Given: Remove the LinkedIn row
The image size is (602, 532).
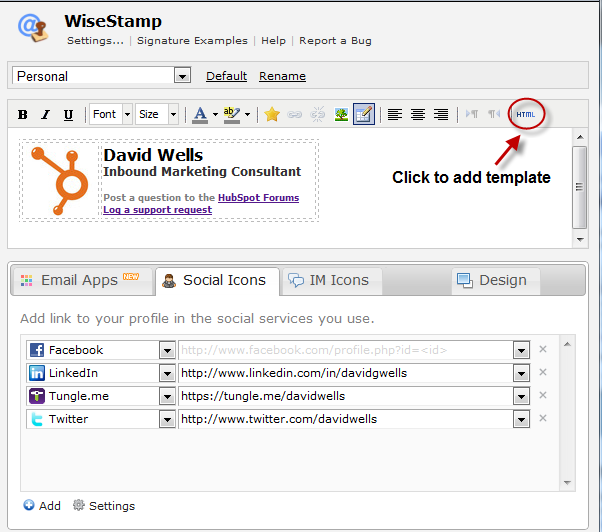Looking at the screenshot, I should [x=542, y=372].
